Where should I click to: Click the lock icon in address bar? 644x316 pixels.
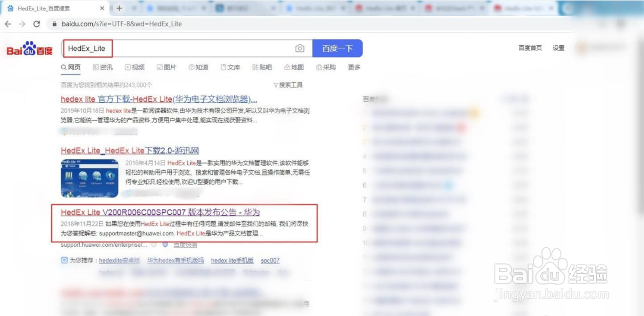click(54, 24)
